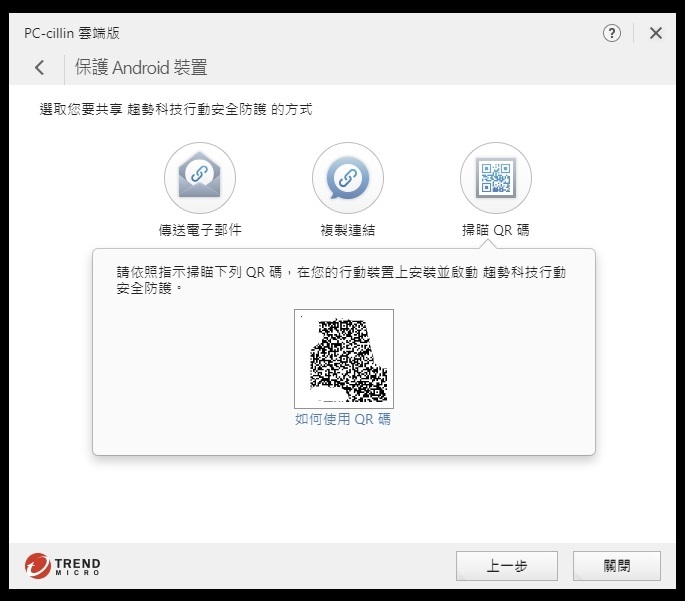The image size is (685, 601).
Task: Click the 傳送電子郵件 label
Action: [x=200, y=230]
